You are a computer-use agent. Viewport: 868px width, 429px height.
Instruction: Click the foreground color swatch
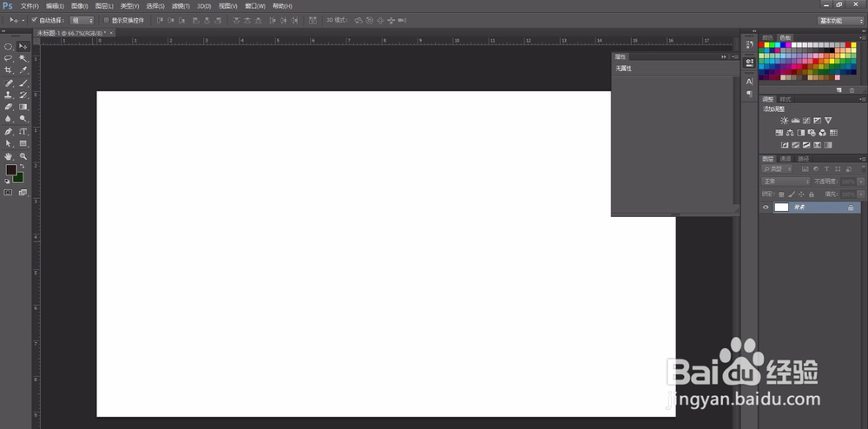[x=11, y=170]
